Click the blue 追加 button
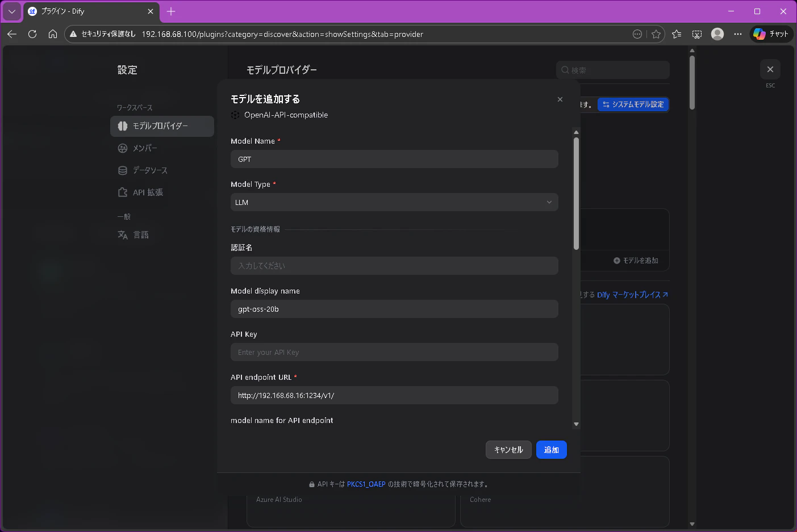This screenshot has width=797, height=532. coord(552,450)
